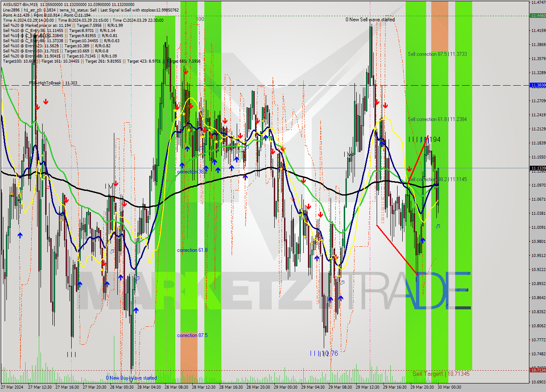
Task: Click the '| | | 10.76' low marker label
Action: (x=324, y=353)
